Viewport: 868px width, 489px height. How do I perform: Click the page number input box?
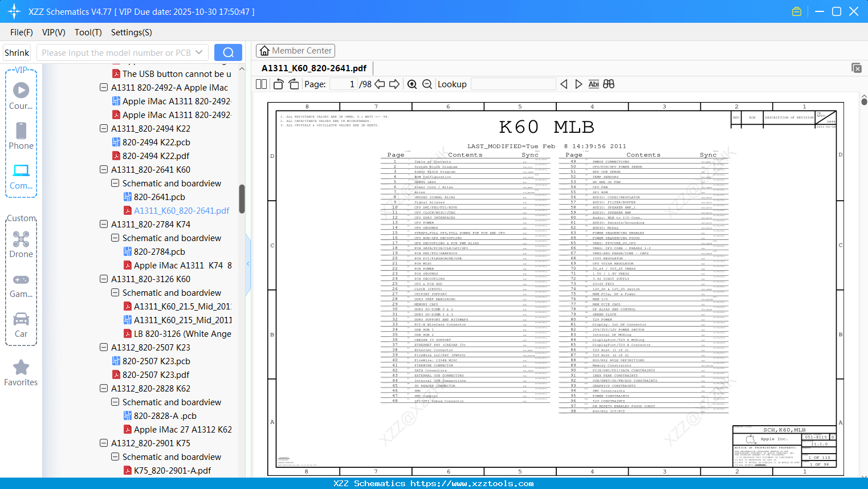click(x=344, y=84)
